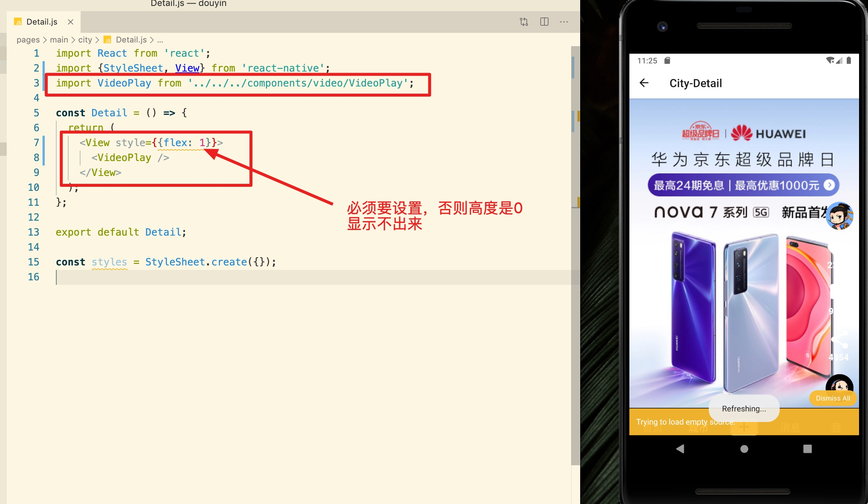Tap the user avatar on the video
This screenshot has width=868, height=504.
(839, 216)
